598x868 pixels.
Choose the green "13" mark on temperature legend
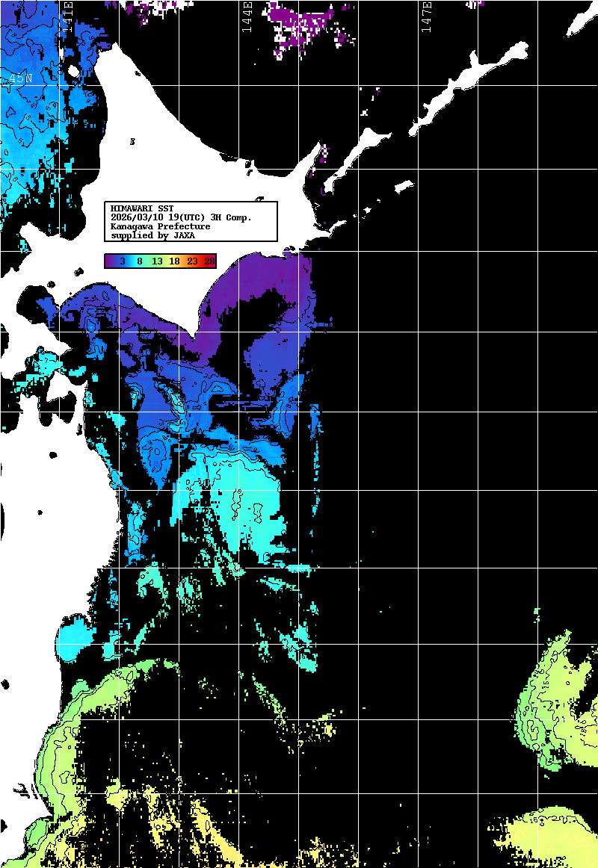[157, 261]
